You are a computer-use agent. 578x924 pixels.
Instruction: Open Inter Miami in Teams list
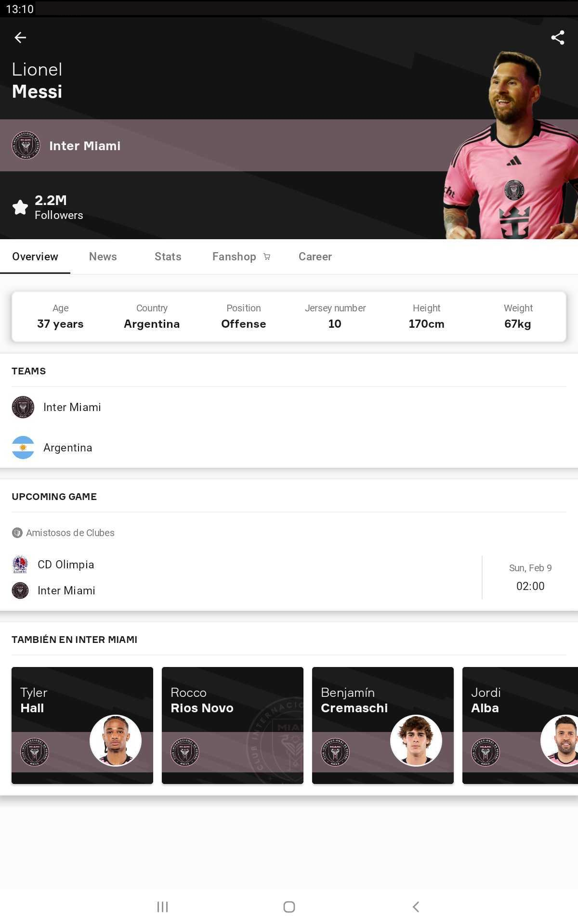click(289, 407)
